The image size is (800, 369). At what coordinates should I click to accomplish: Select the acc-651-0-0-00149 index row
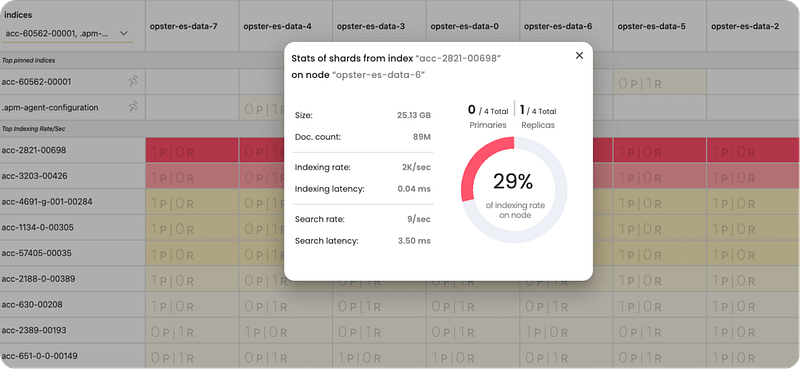(x=72, y=356)
